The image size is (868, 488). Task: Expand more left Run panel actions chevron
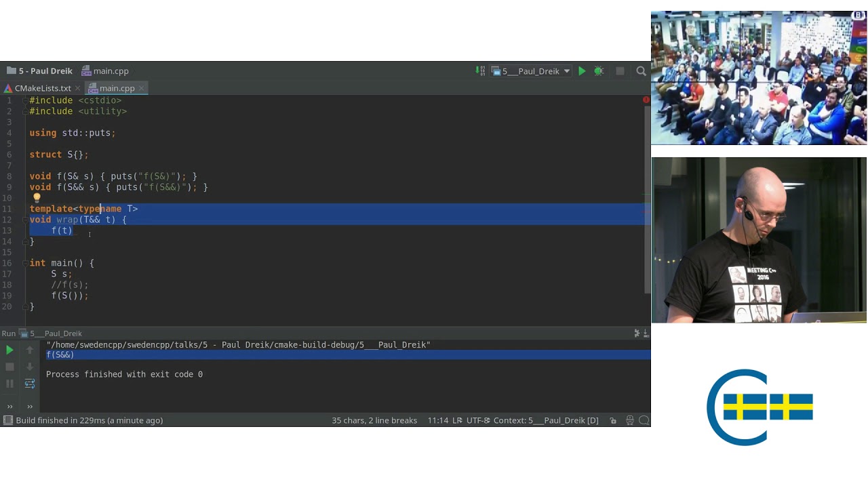pos(9,406)
